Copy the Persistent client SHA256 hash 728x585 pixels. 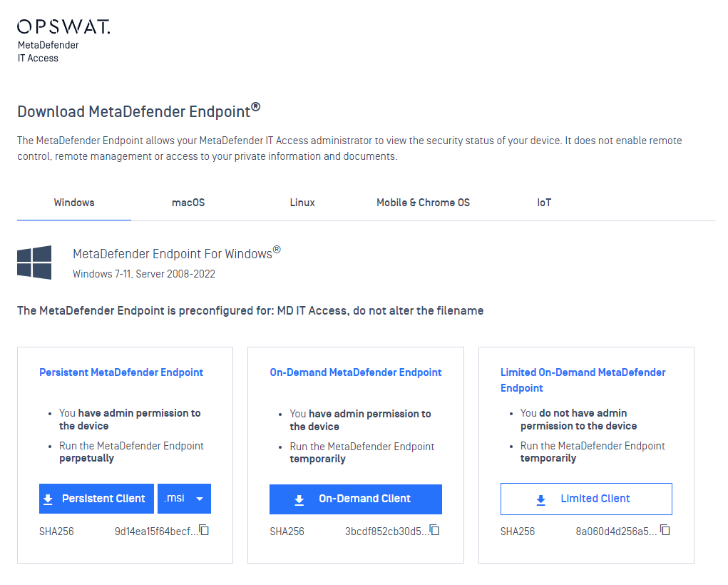point(204,530)
